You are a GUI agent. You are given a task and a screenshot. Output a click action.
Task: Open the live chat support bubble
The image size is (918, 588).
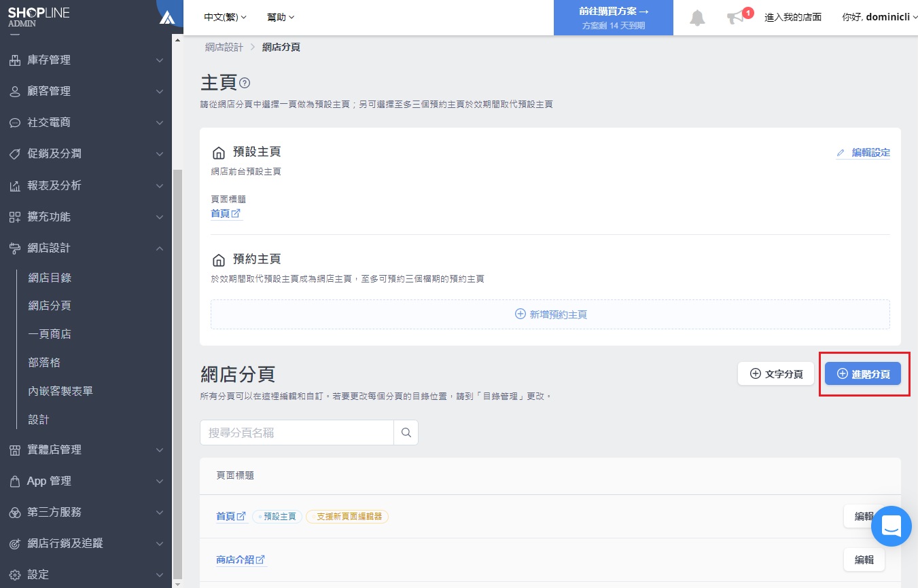coord(891,526)
